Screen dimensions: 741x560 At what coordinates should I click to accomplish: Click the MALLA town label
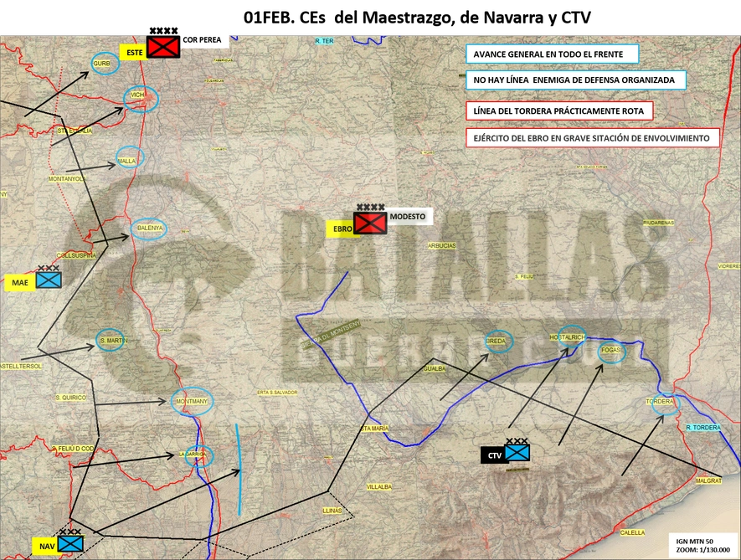pyautogui.click(x=126, y=161)
